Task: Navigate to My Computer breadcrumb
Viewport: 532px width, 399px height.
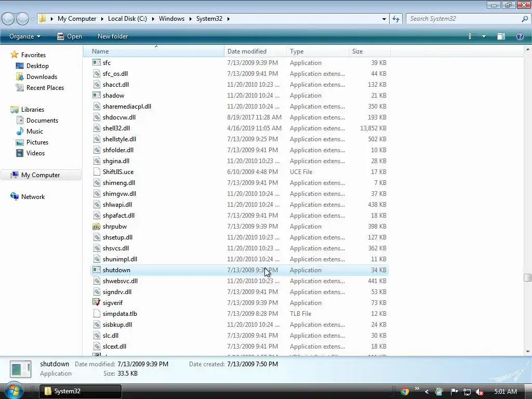Action: [77, 19]
